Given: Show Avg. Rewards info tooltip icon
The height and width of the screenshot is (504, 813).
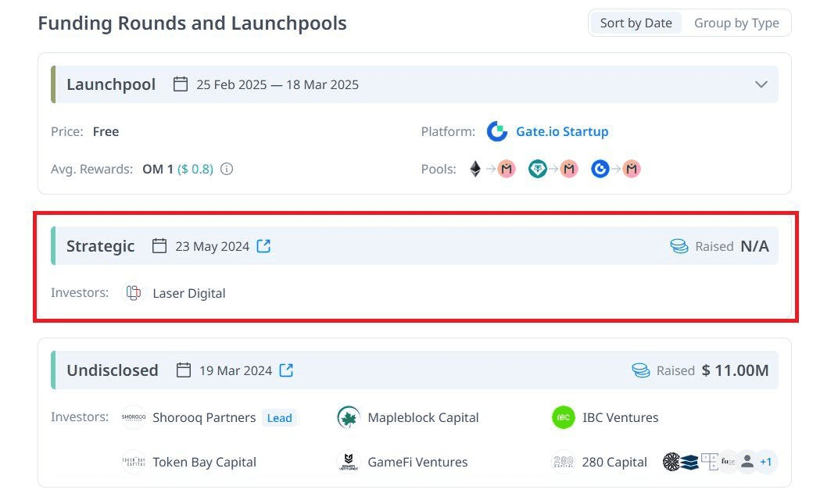Looking at the screenshot, I should [x=227, y=169].
